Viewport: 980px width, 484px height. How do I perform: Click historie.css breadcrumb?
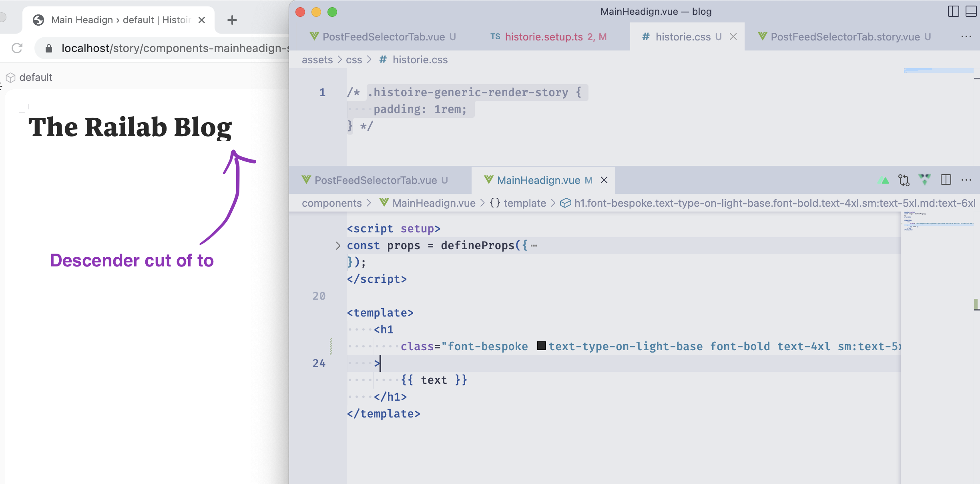pyautogui.click(x=414, y=60)
